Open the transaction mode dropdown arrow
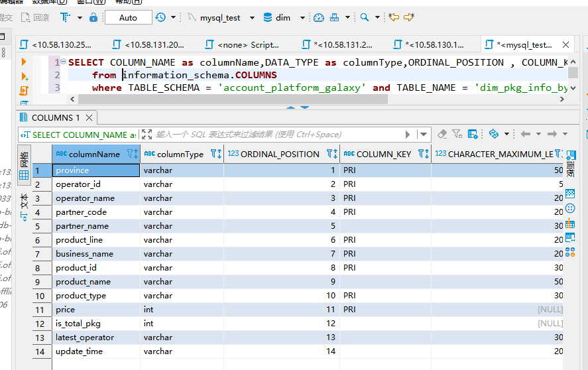588x370 pixels. (80, 18)
